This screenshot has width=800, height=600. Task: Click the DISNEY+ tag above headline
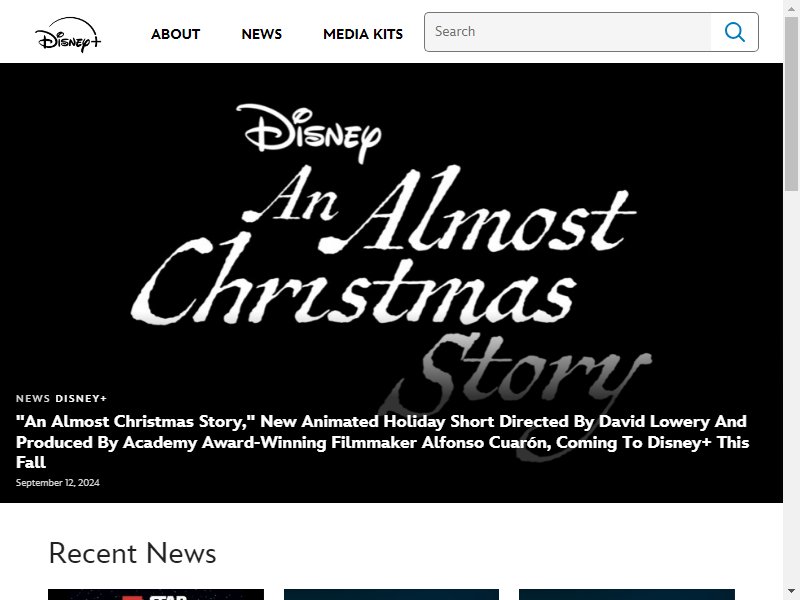coord(81,398)
